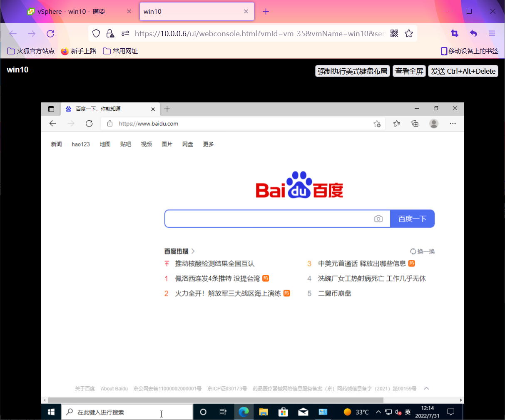Click camera image search icon
Viewport: 505px width, 420px height.
378,219
